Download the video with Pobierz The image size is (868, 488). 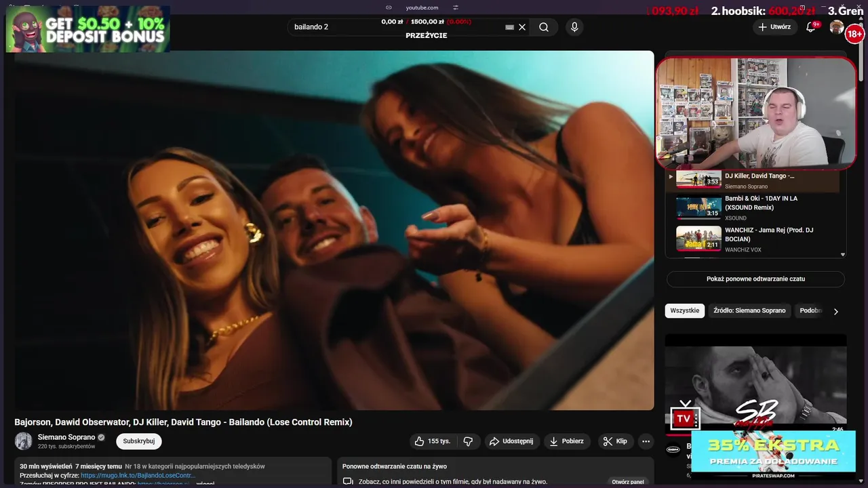tap(567, 441)
